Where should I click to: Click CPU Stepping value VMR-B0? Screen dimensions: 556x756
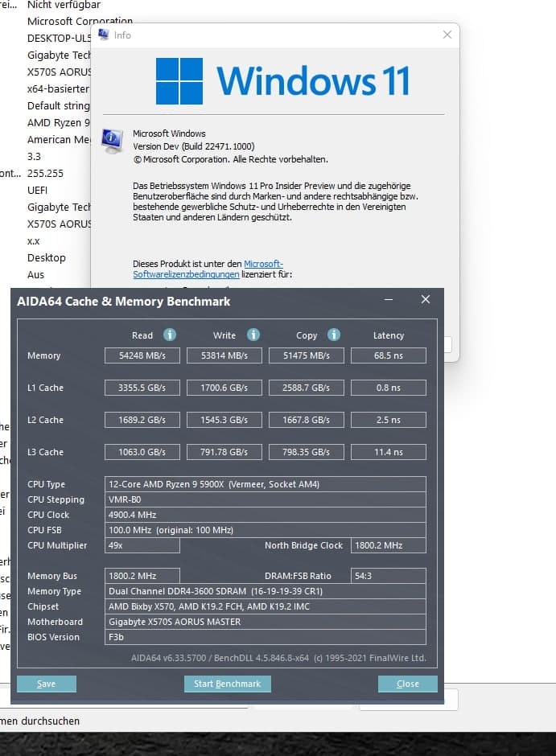click(266, 499)
